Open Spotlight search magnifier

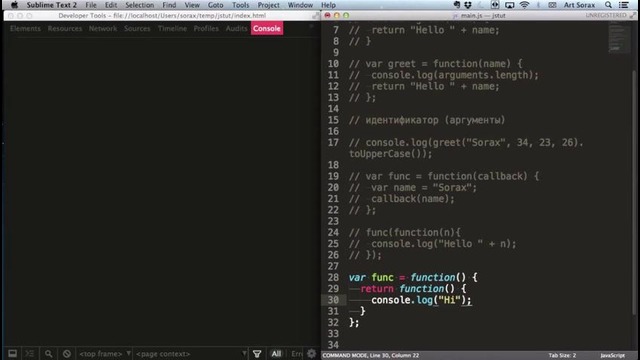tap(608, 5)
